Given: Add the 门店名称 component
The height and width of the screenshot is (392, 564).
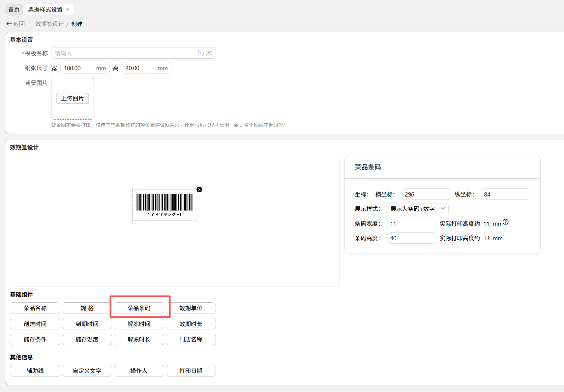Looking at the screenshot, I should [x=191, y=339].
